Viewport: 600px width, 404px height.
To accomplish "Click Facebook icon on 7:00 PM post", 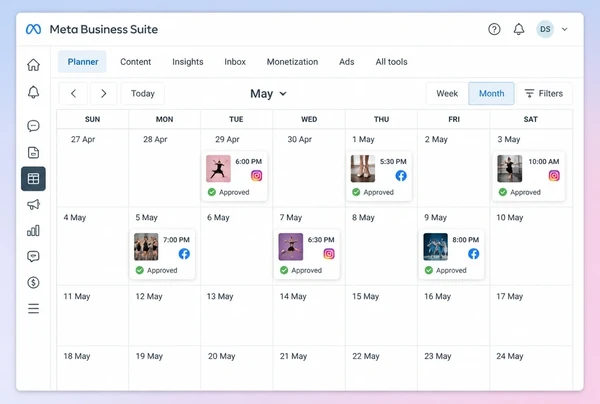I will pos(184,254).
